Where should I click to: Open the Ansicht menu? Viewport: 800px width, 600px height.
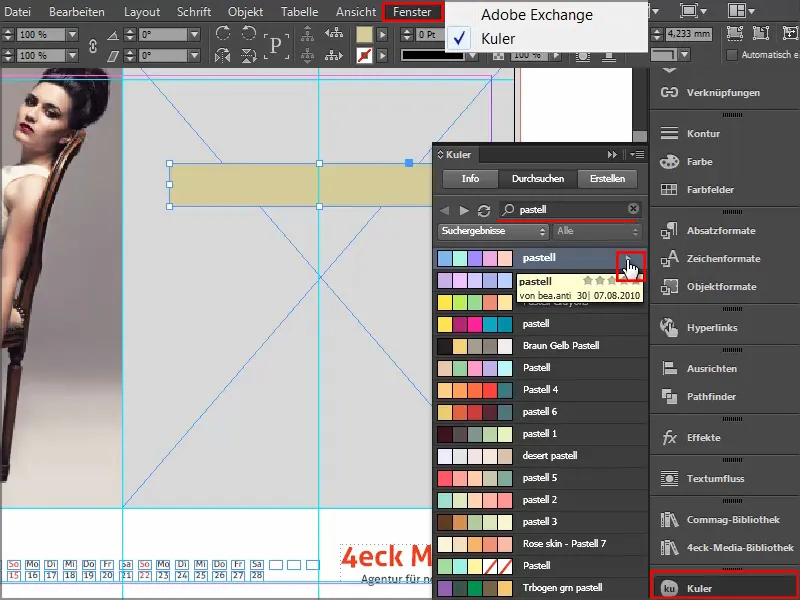[x=356, y=11]
